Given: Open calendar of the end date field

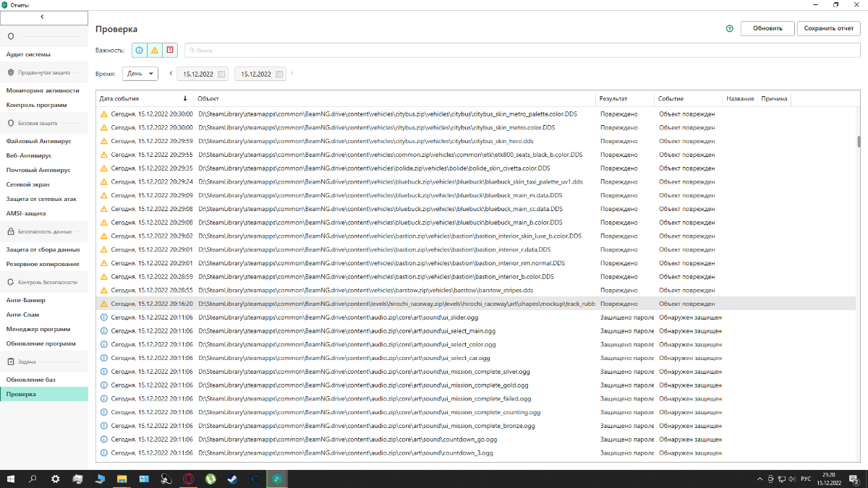Looking at the screenshot, I should coord(279,74).
